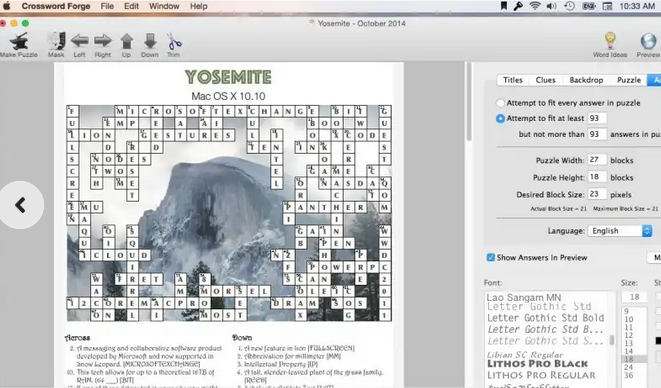Open the Apple menu
The width and height of the screenshot is (661, 388).
(x=7, y=6)
